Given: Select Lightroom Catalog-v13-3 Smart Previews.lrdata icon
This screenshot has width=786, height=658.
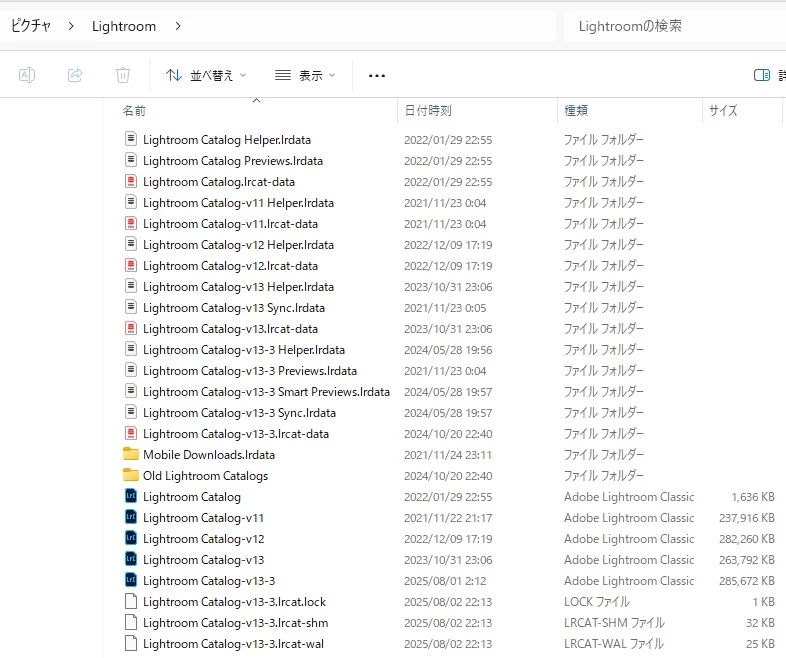Looking at the screenshot, I should coord(130,391).
